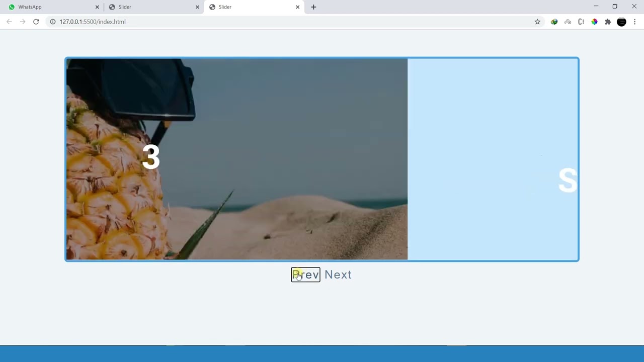This screenshot has width=644, height=362.
Task: Open the color wheel extension
Action: tap(594, 22)
